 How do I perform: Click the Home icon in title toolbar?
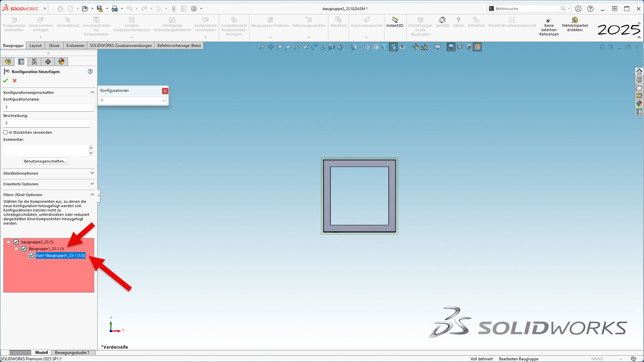pyautogui.click(x=60, y=9)
